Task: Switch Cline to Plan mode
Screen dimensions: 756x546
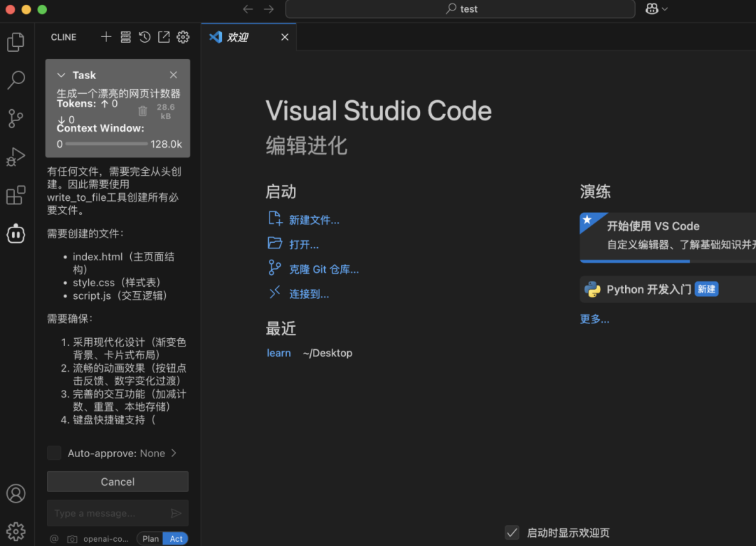Action: tap(150, 538)
